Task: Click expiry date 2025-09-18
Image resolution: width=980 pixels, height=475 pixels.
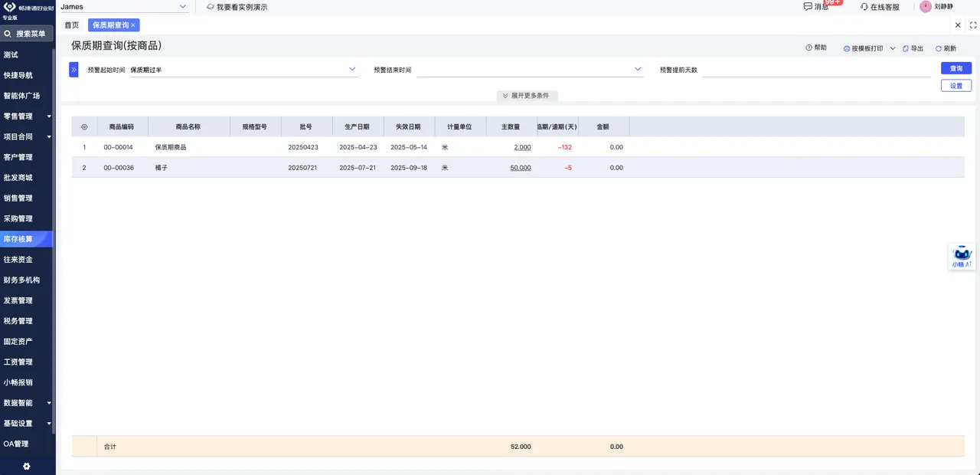Action: click(409, 168)
